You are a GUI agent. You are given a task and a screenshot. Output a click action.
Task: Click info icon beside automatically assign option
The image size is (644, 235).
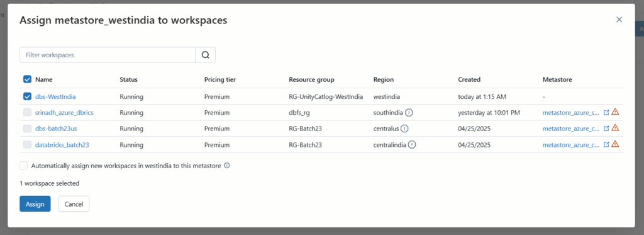point(226,166)
